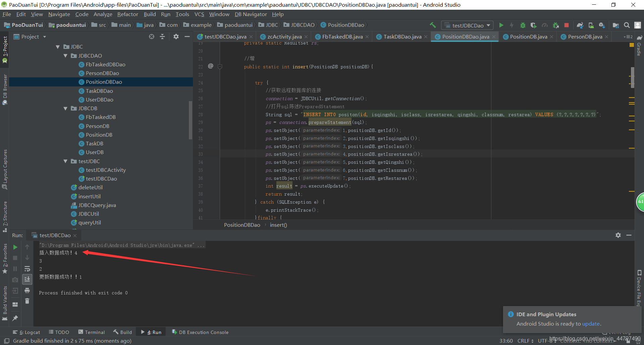Image resolution: width=644 pixels, height=345 pixels.
Task: Open the Project view selector dropdown
Action: coord(30,37)
